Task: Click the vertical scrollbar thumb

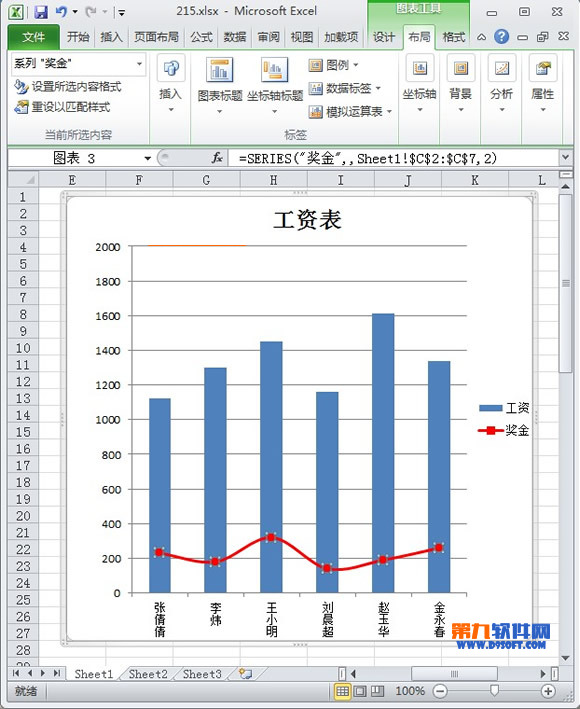Action: pyautogui.click(x=565, y=284)
